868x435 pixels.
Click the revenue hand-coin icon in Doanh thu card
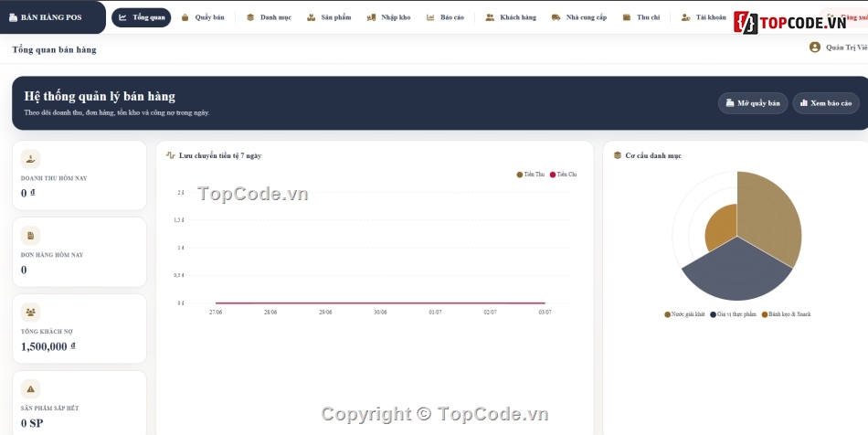[30, 159]
